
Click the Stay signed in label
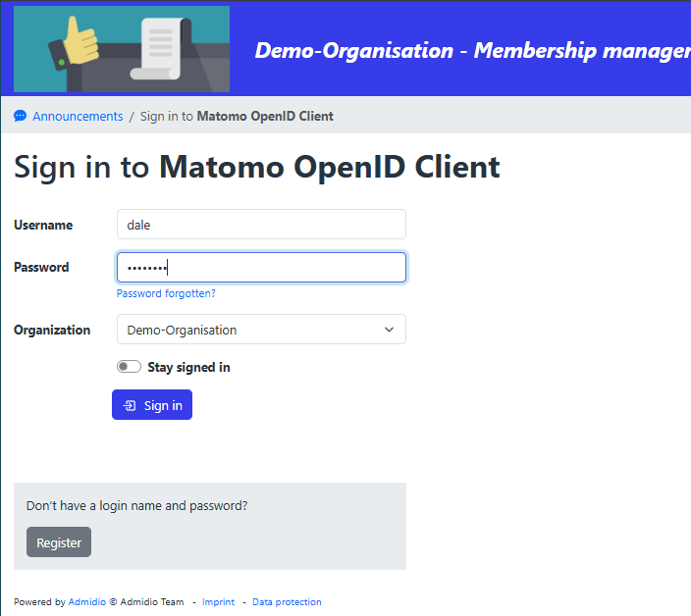(x=188, y=368)
